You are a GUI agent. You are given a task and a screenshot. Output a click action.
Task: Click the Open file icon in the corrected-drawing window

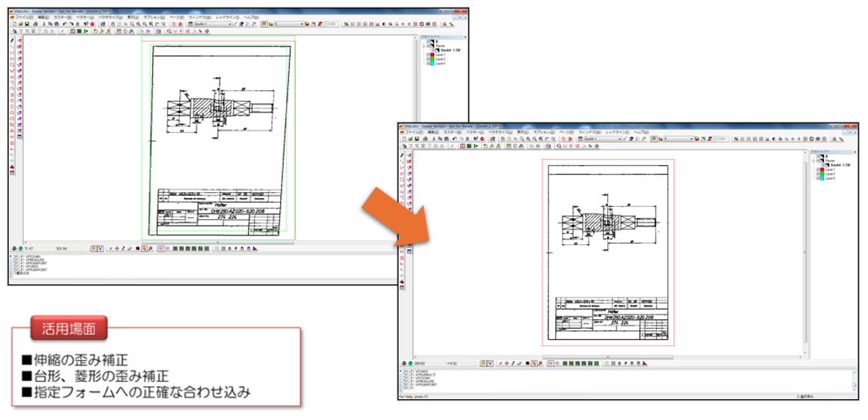point(410,139)
